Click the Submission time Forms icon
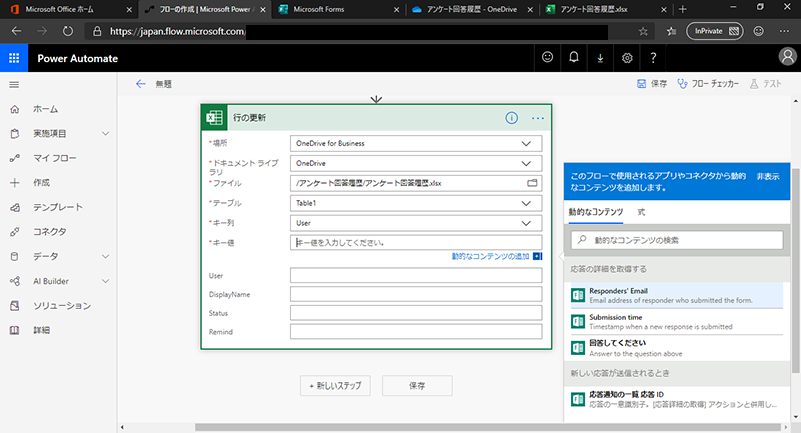Screen dimensions: 801x433 [x=578, y=322]
